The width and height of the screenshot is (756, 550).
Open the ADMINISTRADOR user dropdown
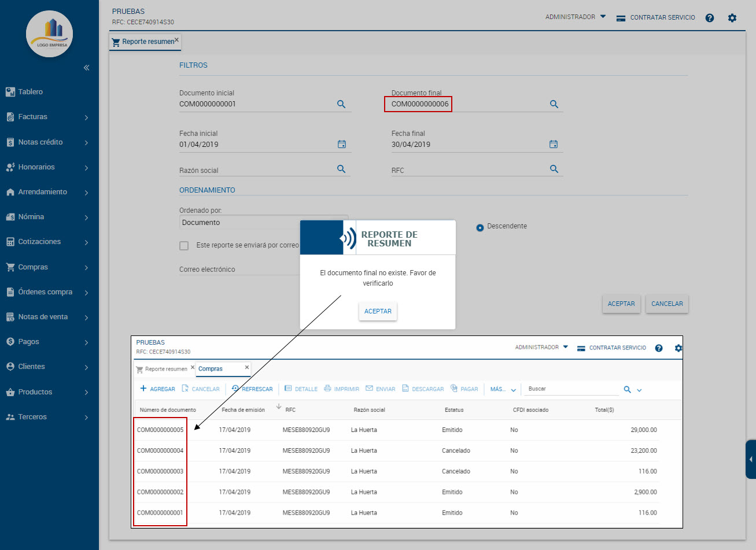pyautogui.click(x=575, y=17)
